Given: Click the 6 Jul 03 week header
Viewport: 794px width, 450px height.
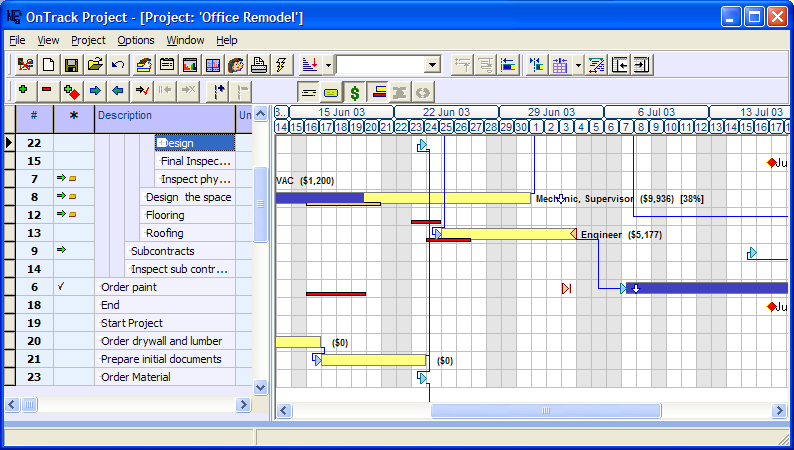Looking at the screenshot, I should pos(656,112).
